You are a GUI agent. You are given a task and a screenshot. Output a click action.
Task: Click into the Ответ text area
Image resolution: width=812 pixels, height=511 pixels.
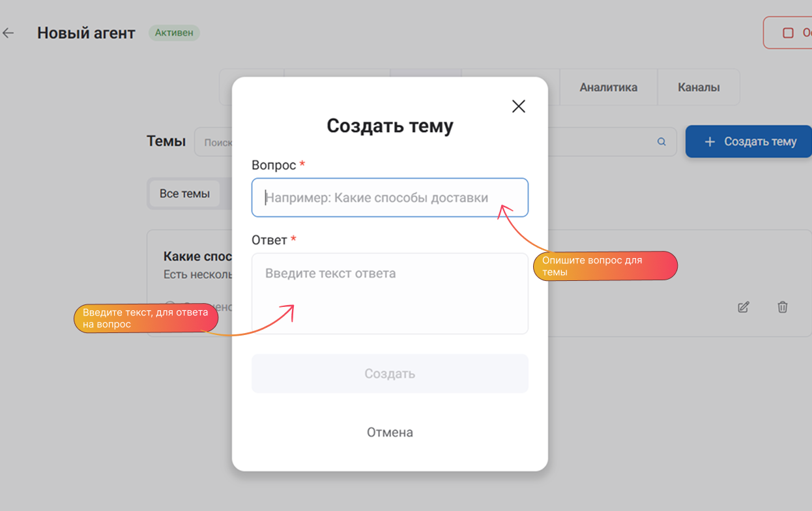pos(390,293)
